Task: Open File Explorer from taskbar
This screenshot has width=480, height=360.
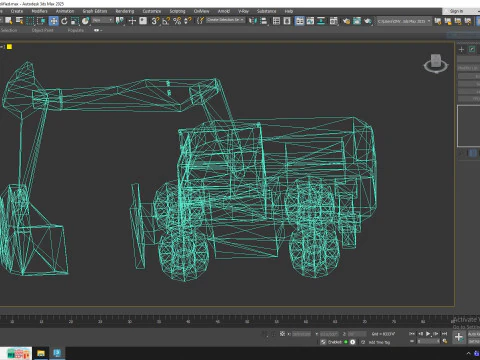Action: (x=41, y=353)
